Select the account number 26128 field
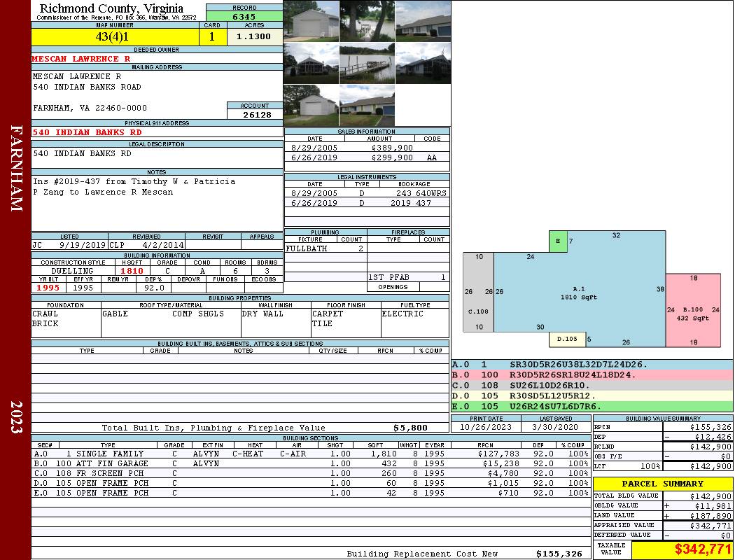Viewport: 735px width, 560px height. coord(255,114)
